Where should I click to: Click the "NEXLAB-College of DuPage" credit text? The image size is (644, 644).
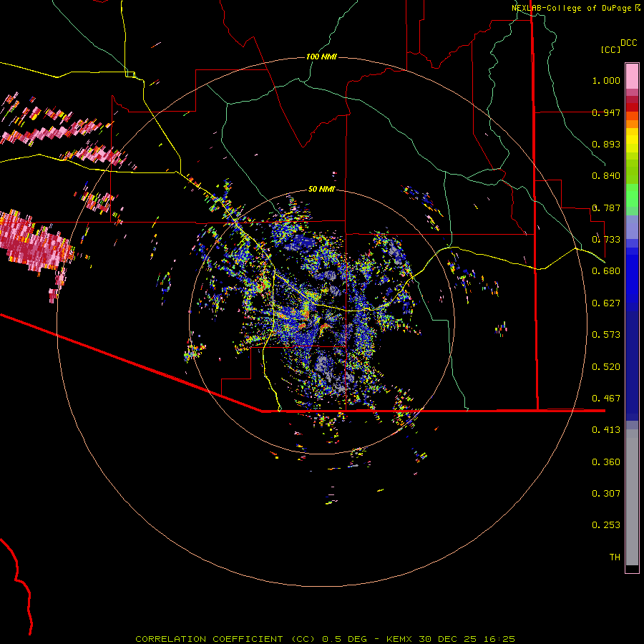(x=571, y=8)
